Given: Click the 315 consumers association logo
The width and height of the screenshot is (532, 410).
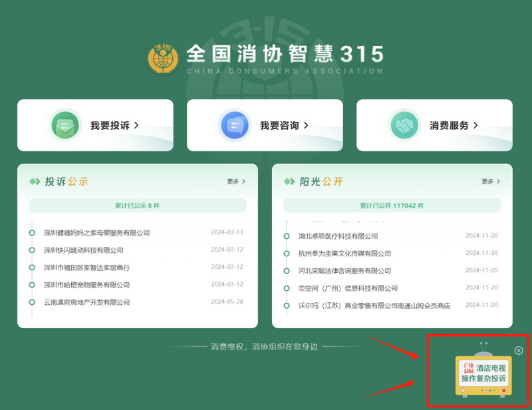Looking at the screenshot, I should click(163, 59).
